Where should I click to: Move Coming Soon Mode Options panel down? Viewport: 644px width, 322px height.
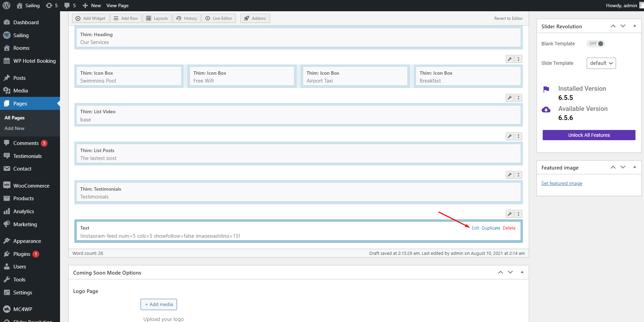[x=510, y=272]
